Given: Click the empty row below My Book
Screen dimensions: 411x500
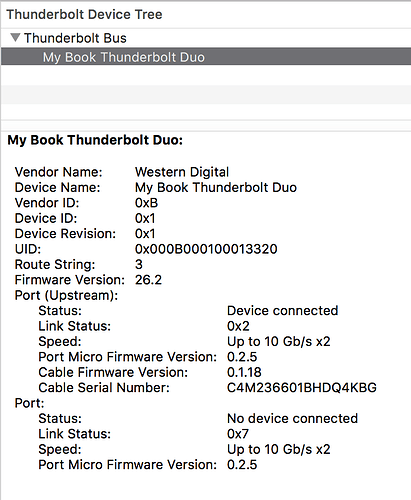Looking at the screenshot, I should [206, 75].
